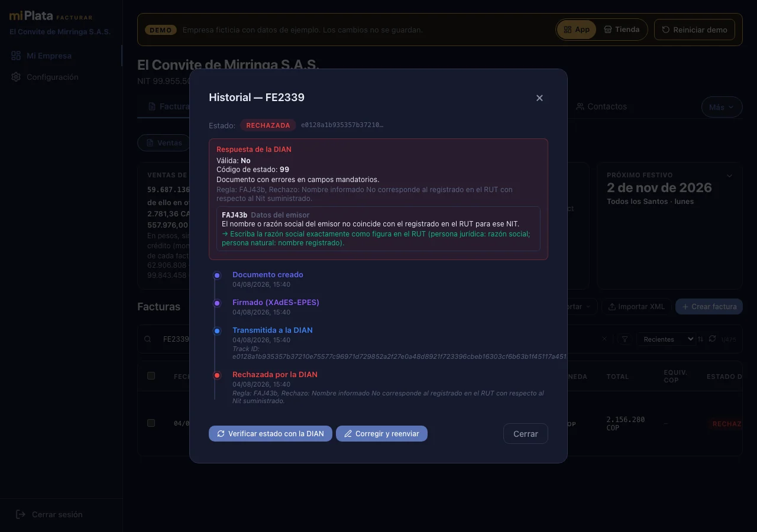Open the Contactos tab
This screenshot has width=757, height=532.
click(601, 106)
